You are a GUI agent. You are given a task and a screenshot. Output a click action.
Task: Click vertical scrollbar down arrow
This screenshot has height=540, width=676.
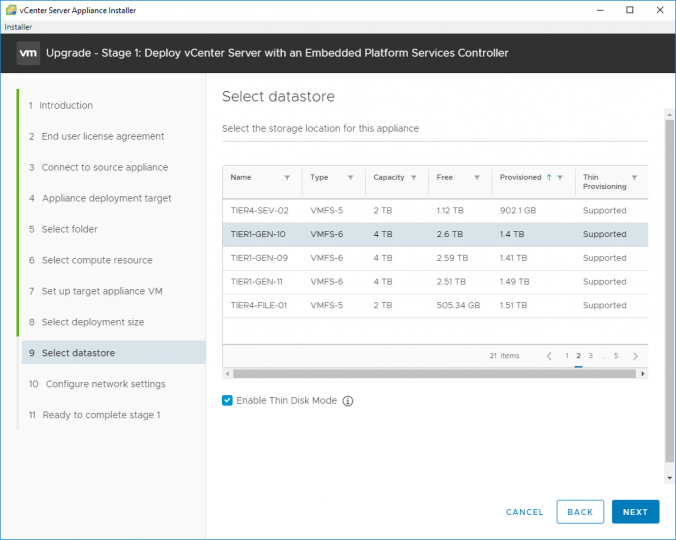click(669, 478)
